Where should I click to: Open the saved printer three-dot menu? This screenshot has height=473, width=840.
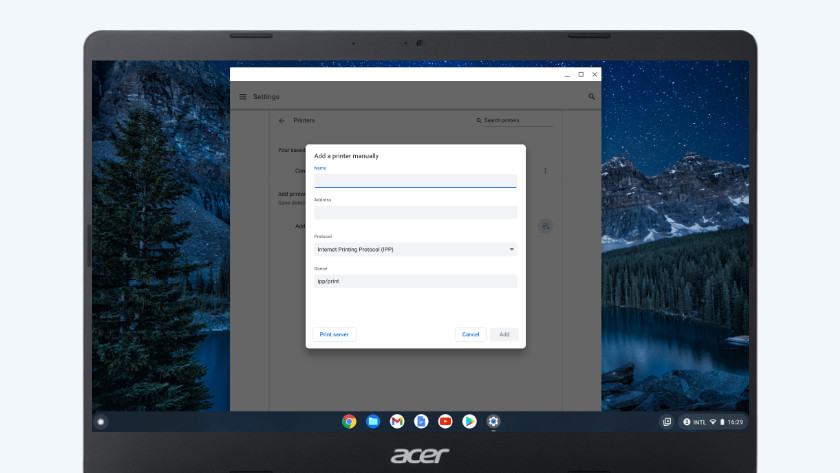tap(545, 171)
